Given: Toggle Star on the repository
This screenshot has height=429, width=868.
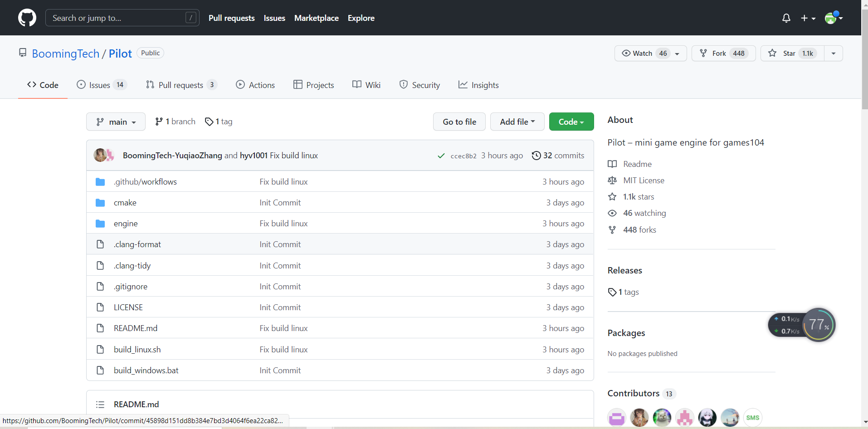Looking at the screenshot, I should [x=792, y=54].
